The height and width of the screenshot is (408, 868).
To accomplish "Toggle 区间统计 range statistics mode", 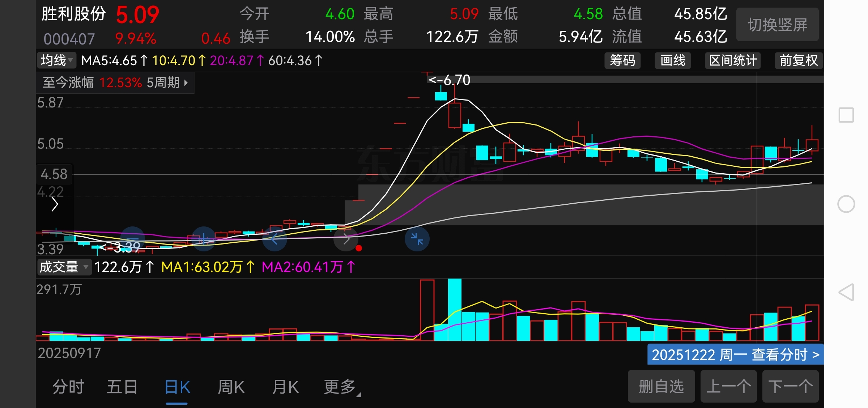I will point(733,60).
